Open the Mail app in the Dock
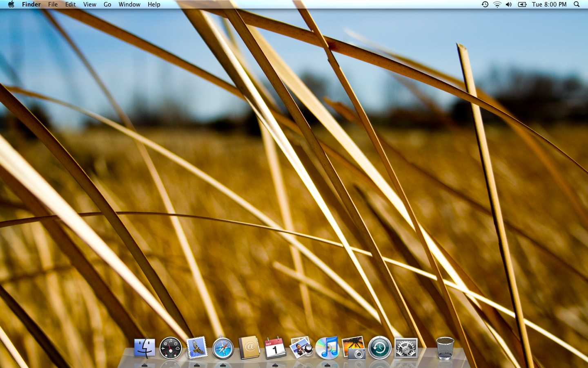The image size is (588, 368). [196, 348]
